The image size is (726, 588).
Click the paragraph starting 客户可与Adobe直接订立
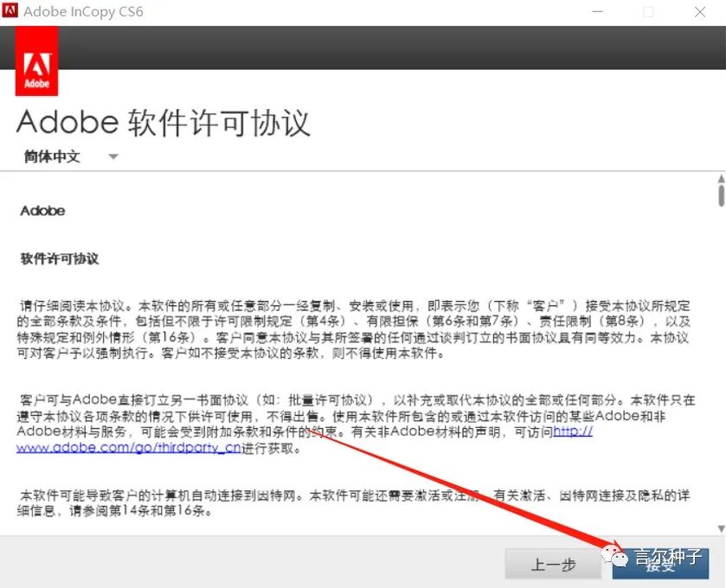point(356,424)
